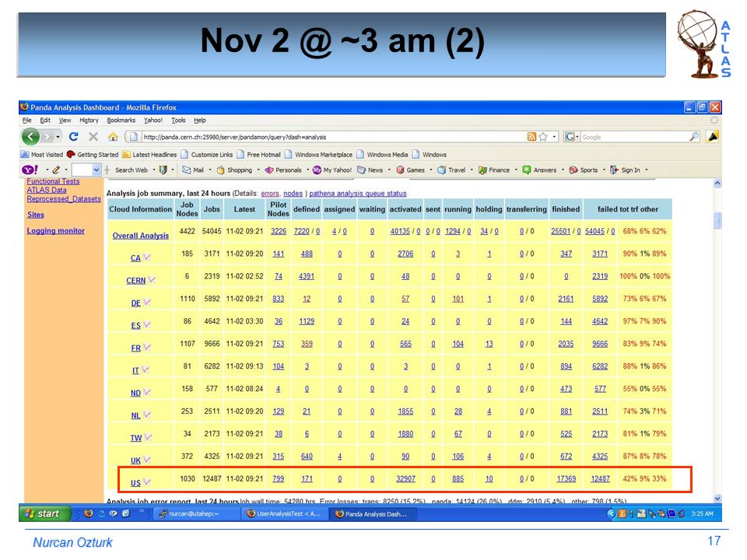The image size is (747, 560).
Task: Open the search engine chooser dropdown
Action: 577,137
